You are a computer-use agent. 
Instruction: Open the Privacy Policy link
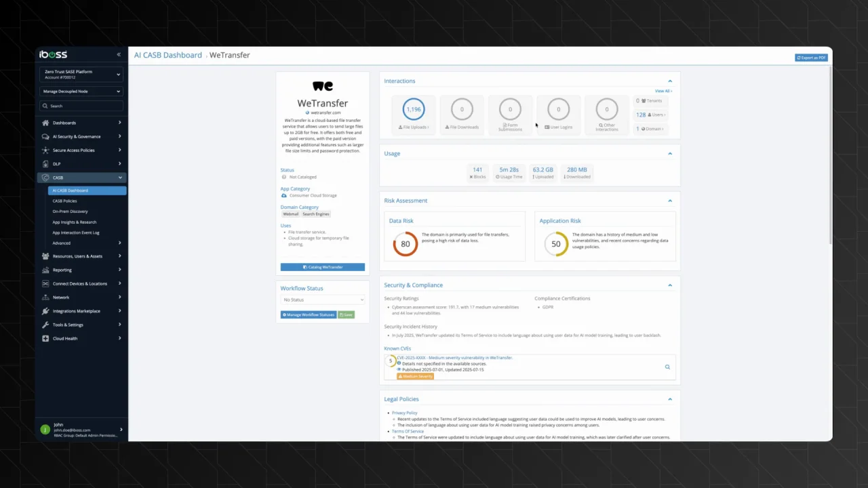404,413
